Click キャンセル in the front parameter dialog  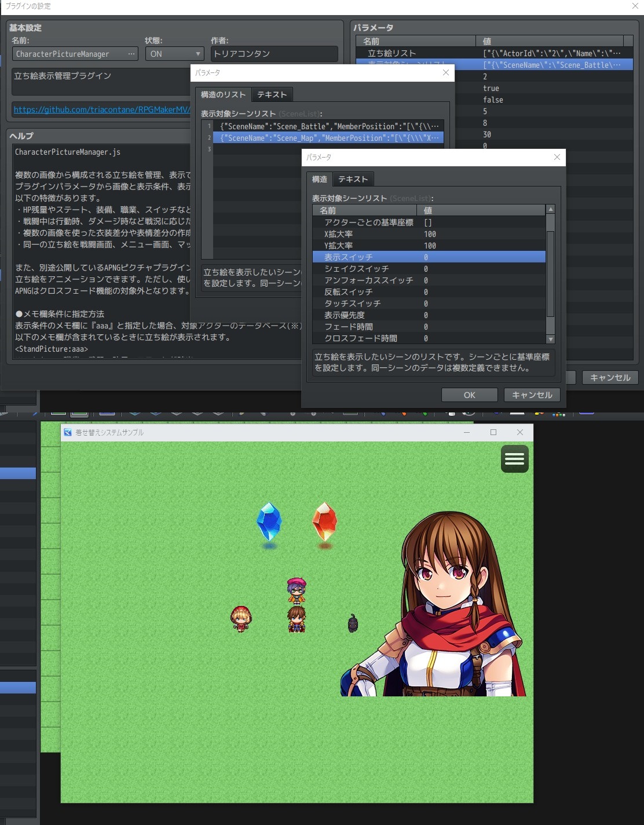point(532,395)
